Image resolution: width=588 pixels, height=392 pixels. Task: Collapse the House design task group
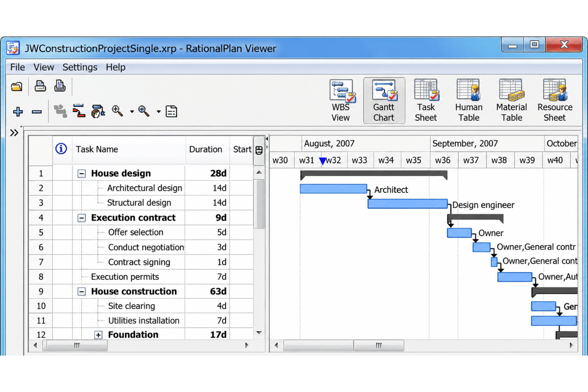[81, 174]
